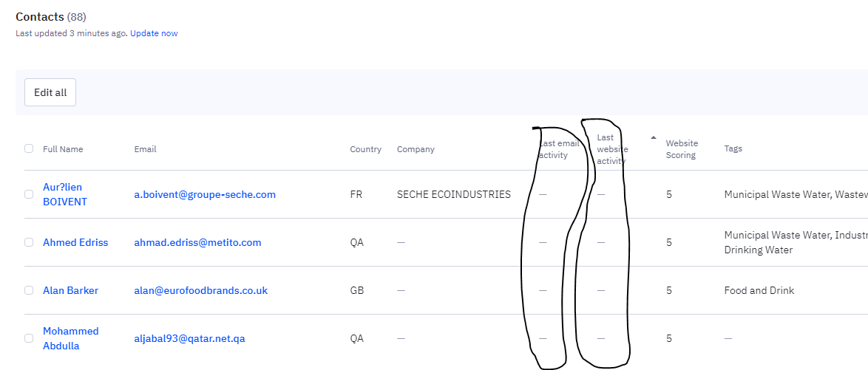
Task: Select the Mohammed Abdulla row checkbox
Action: point(29,338)
